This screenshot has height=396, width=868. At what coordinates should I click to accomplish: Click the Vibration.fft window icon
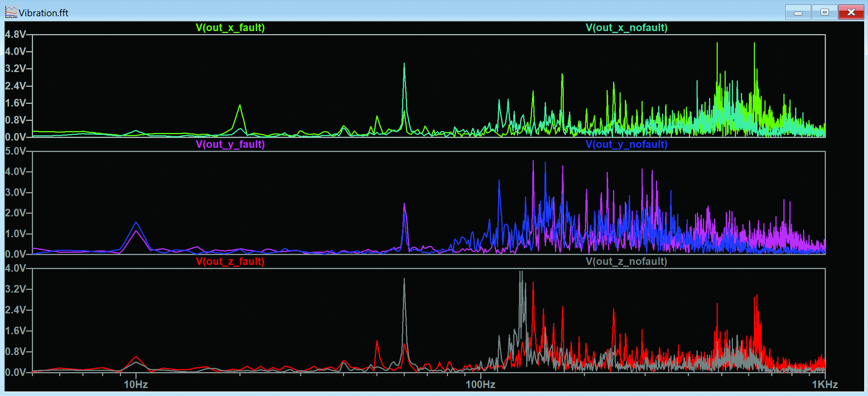click(x=11, y=13)
